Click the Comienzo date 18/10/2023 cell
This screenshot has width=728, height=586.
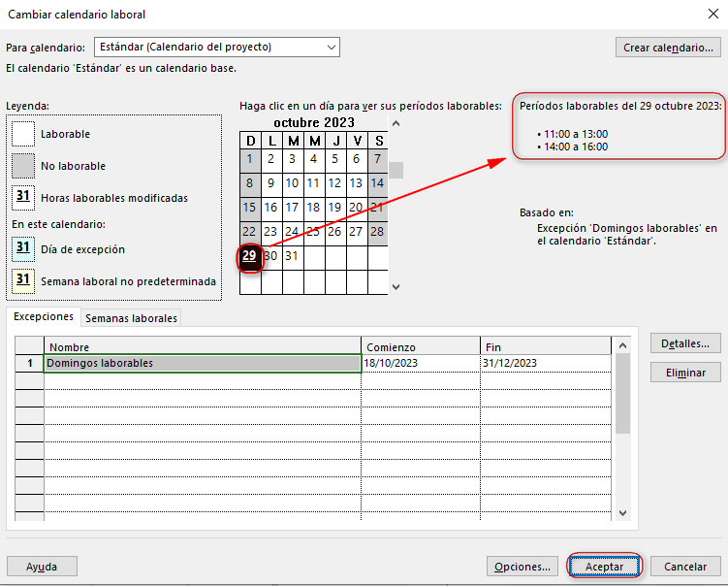point(420,363)
